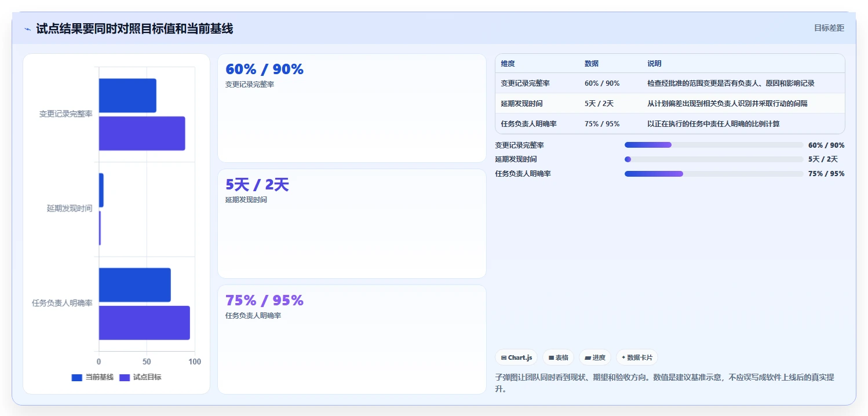This screenshot has width=868, height=416.
Task: Click the description starting 从计划偏差出现
Action: tap(727, 104)
